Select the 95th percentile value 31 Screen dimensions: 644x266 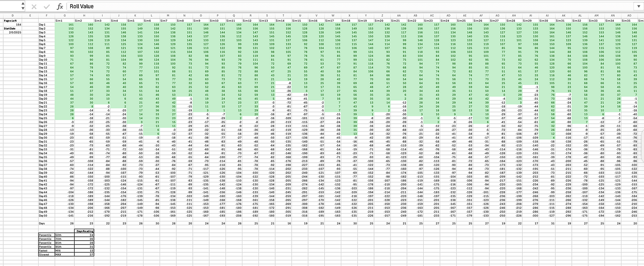point(84,246)
